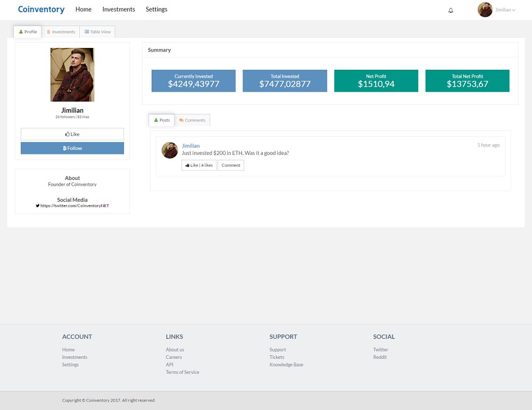Open the notifications bell icon

click(x=451, y=10)
